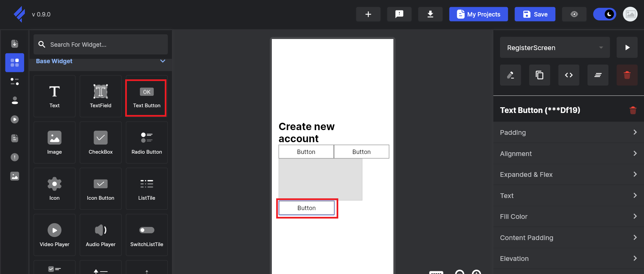
Task: Delete the Text Button via its trash icon
Action: pyautogui.click(x=633, y=110)
